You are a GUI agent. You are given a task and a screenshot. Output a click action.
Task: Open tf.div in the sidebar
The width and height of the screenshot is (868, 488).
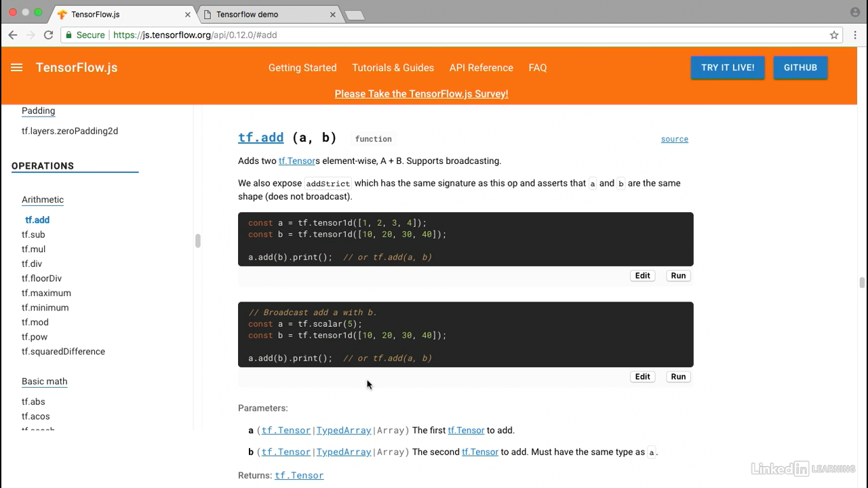point(32,264)
